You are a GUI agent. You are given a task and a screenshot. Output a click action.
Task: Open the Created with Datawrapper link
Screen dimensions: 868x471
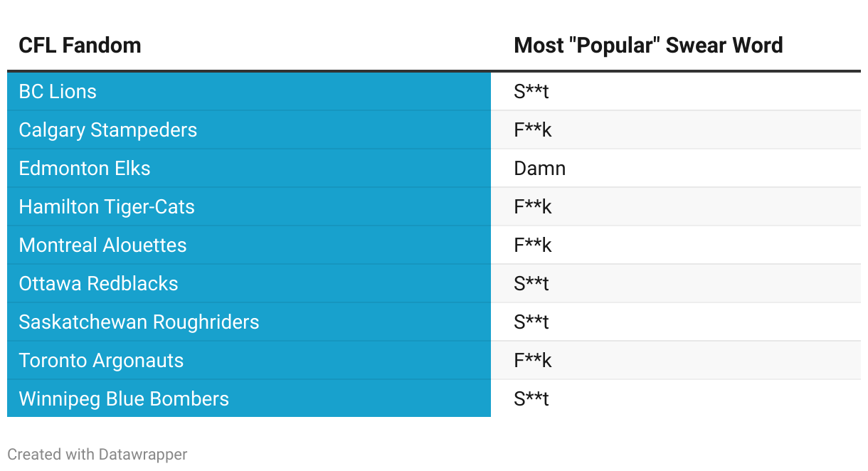97,454
